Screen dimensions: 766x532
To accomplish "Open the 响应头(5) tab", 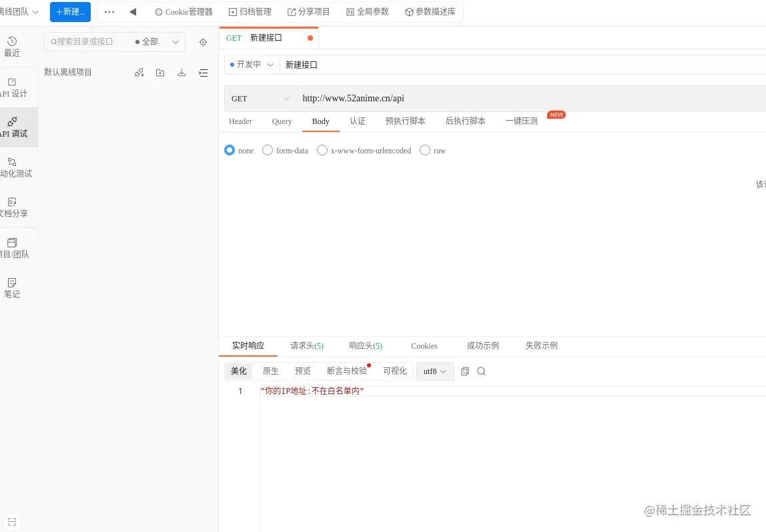I will [366, 345].
